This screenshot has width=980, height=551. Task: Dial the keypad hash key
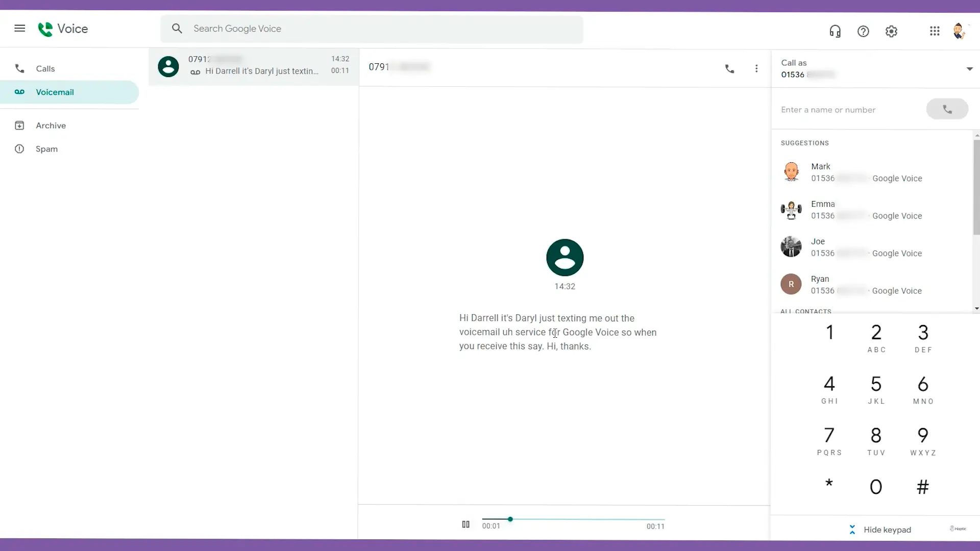click(923, 487)
